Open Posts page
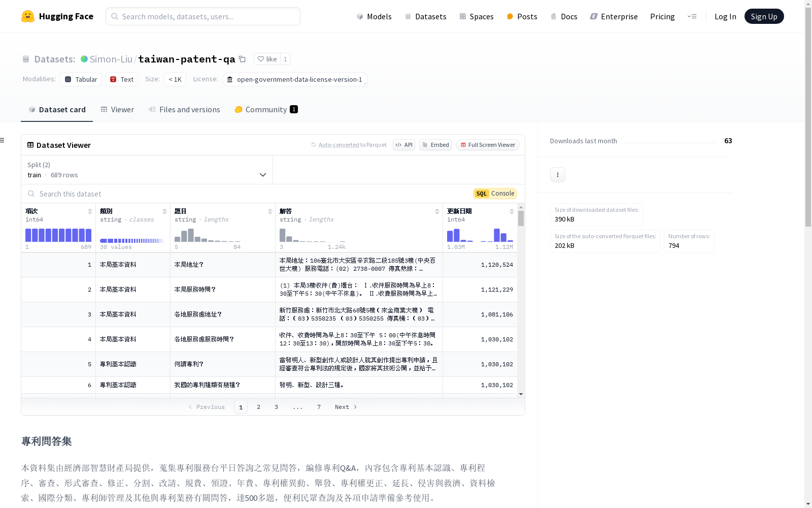The width and height of the screenshot is (812, 508). (522, 16)
